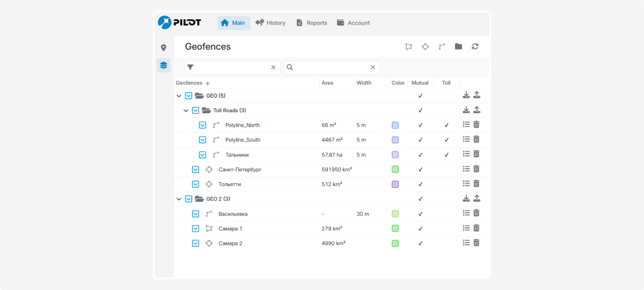644x290 pixels.
Task: Click the create polyline geofence icon
Action: coord(442,47)
